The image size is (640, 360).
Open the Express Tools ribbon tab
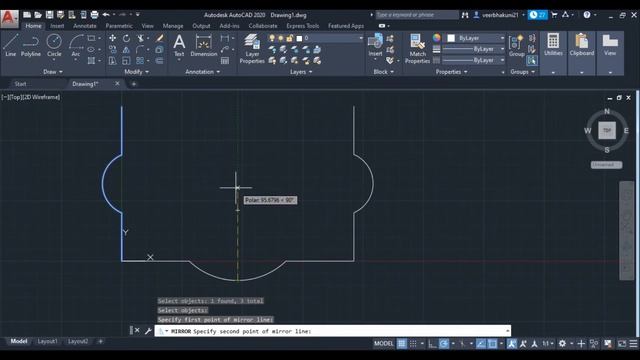pos(302,26)
